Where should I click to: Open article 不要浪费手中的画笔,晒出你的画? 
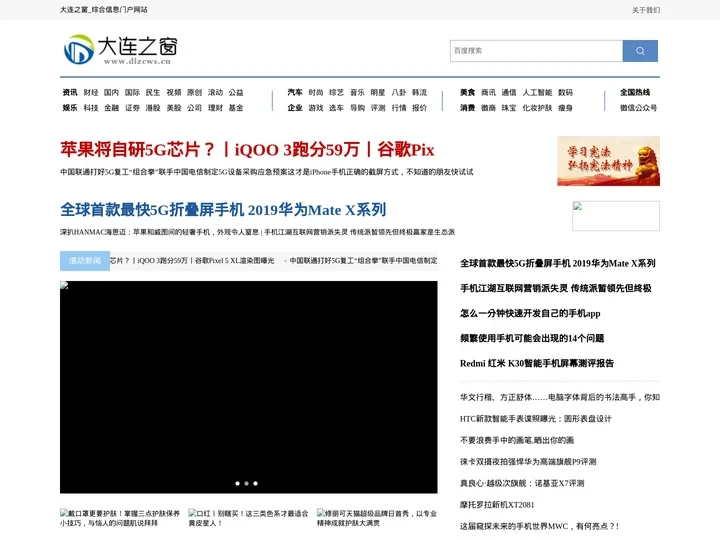(x=517, y=440)
